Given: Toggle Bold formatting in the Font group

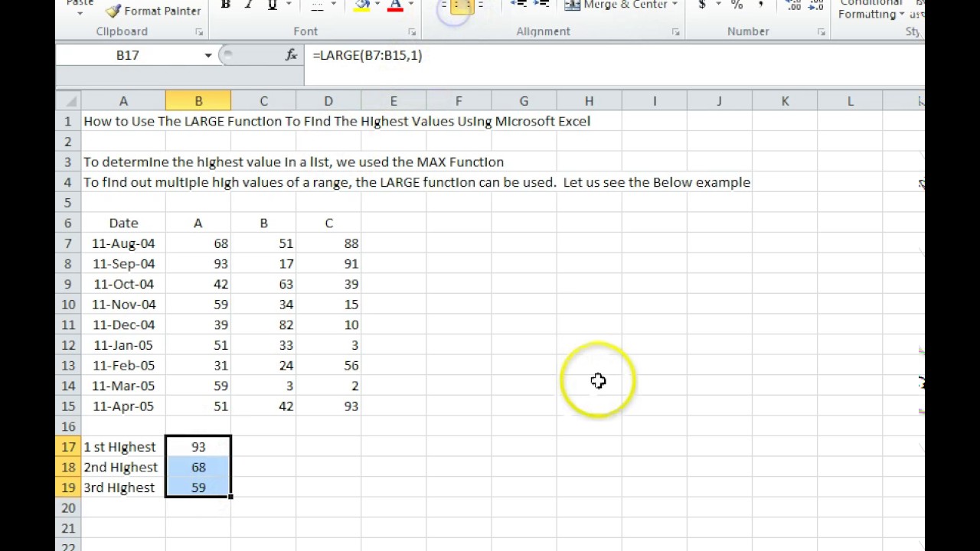Looking at the screenshot, I should (225, 5).
